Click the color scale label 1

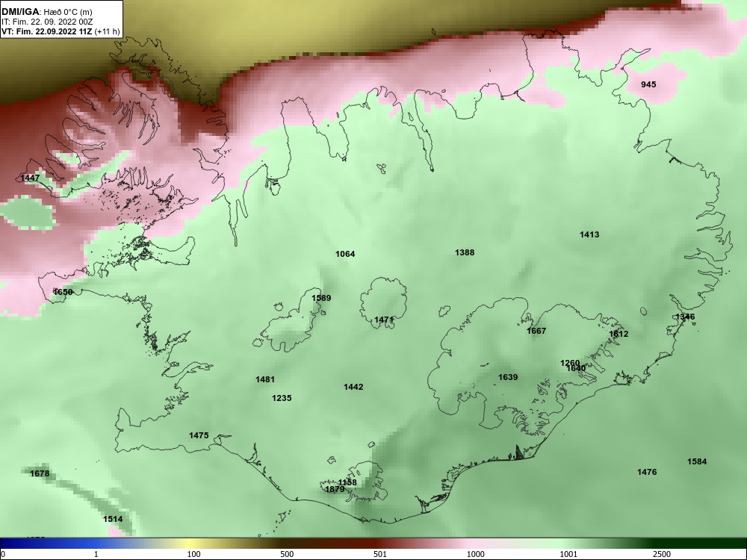point(96,554)
